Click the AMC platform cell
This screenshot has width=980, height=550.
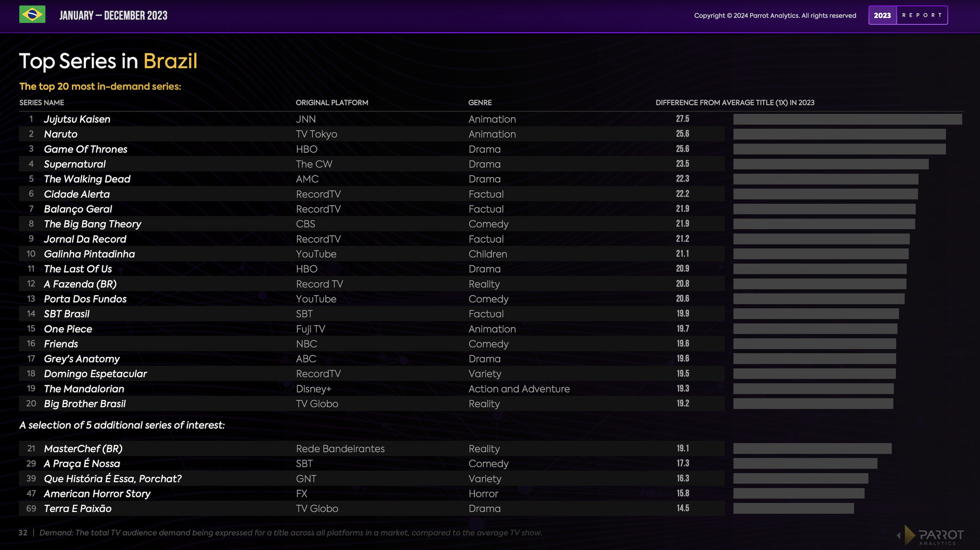click(307, 179)
